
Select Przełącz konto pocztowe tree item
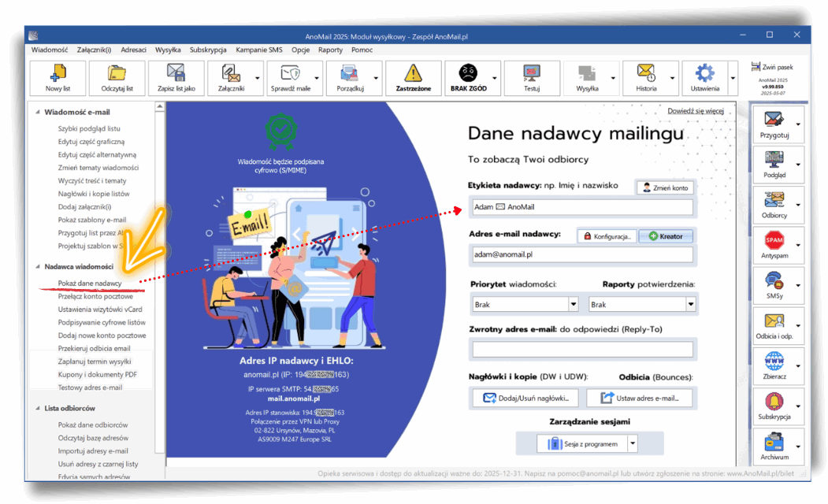[x=95, y=296]
